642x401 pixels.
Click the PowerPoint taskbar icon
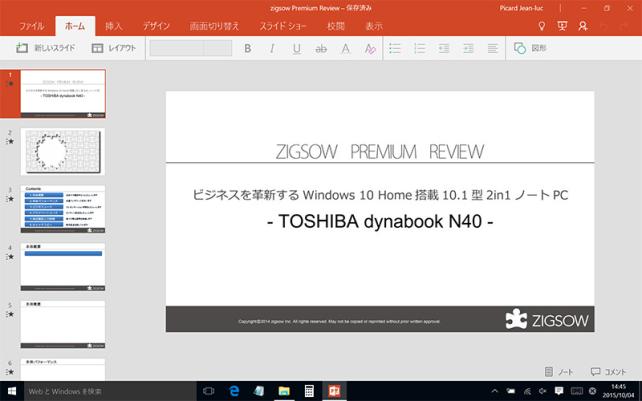335,391
